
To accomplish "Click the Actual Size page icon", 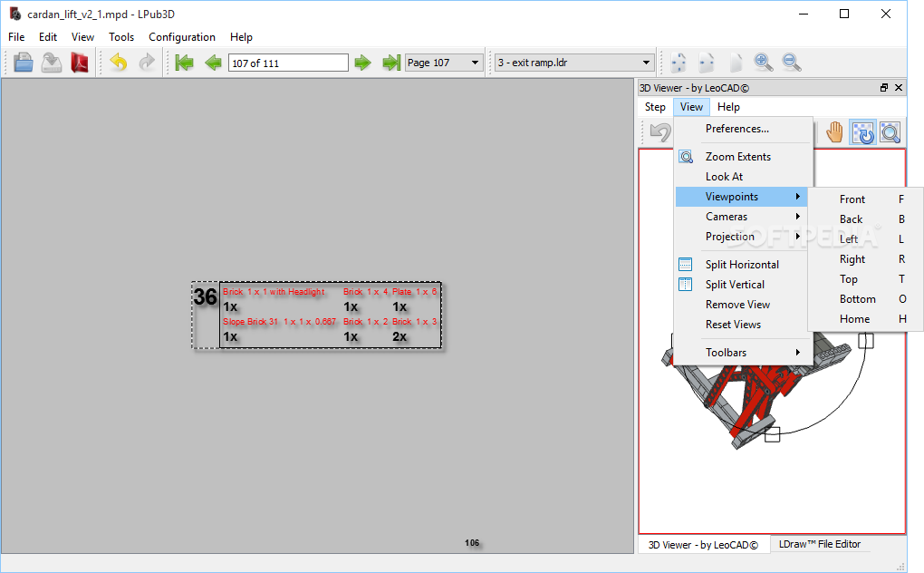I will [736, 63].
